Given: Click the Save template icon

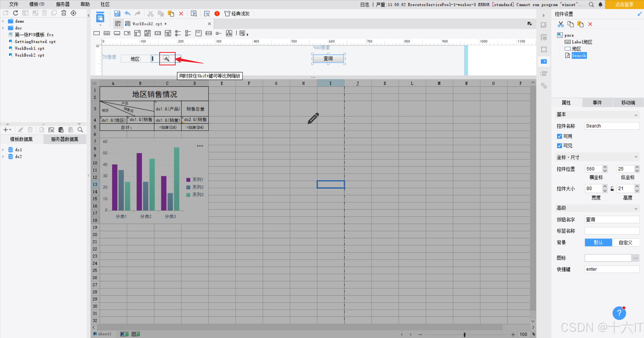Looking at the screenshot, I should 117,14.
